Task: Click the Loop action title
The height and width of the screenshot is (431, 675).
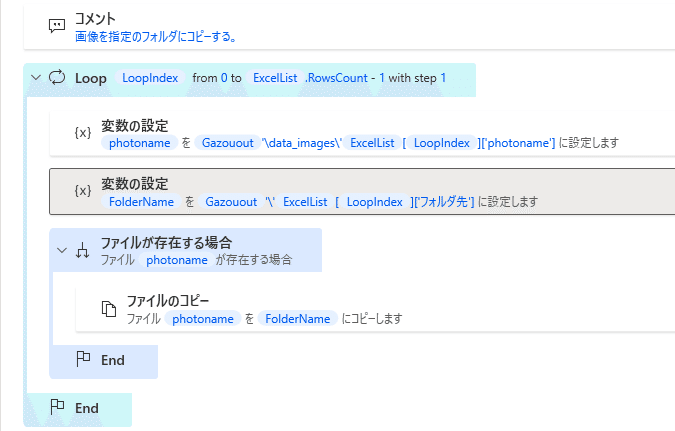Action: tap(91, 78)
